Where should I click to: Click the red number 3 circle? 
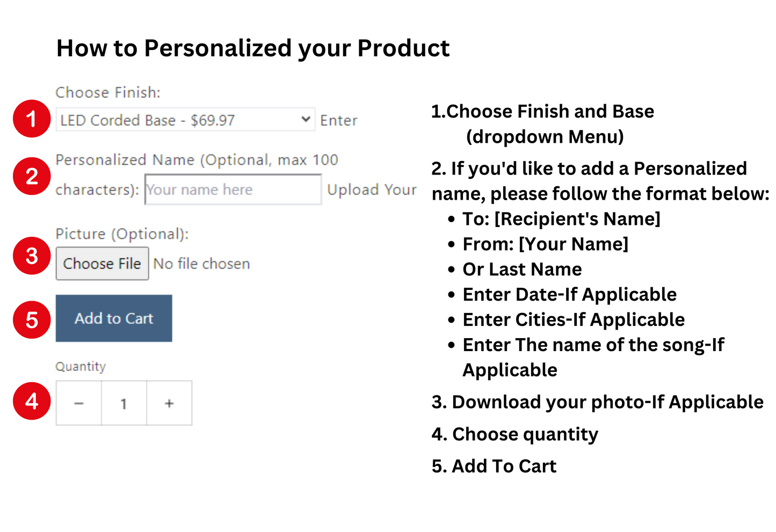(32, 256)
